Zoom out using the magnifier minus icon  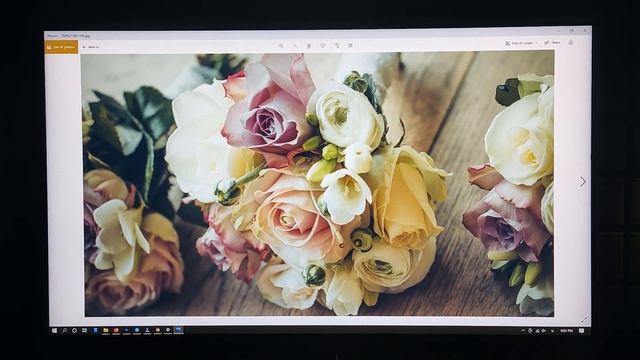click(295, 46)
